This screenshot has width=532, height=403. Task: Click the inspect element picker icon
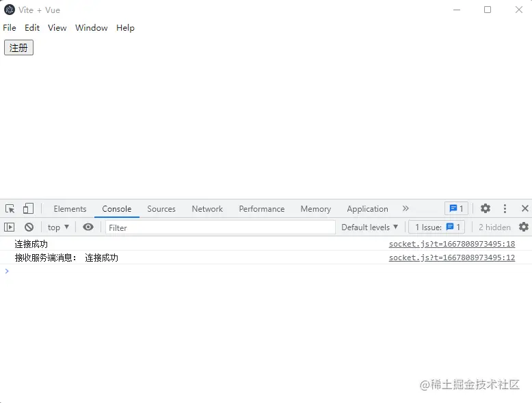pyautogui.click(x=10, y=208)
